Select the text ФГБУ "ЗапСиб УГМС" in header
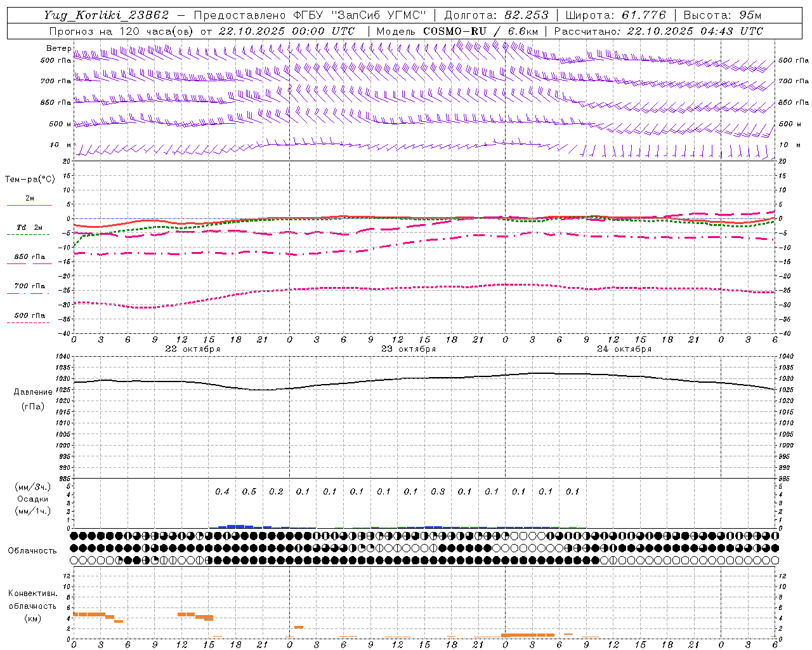The width and height of the screenshot is (812, 650). point(360,15)
